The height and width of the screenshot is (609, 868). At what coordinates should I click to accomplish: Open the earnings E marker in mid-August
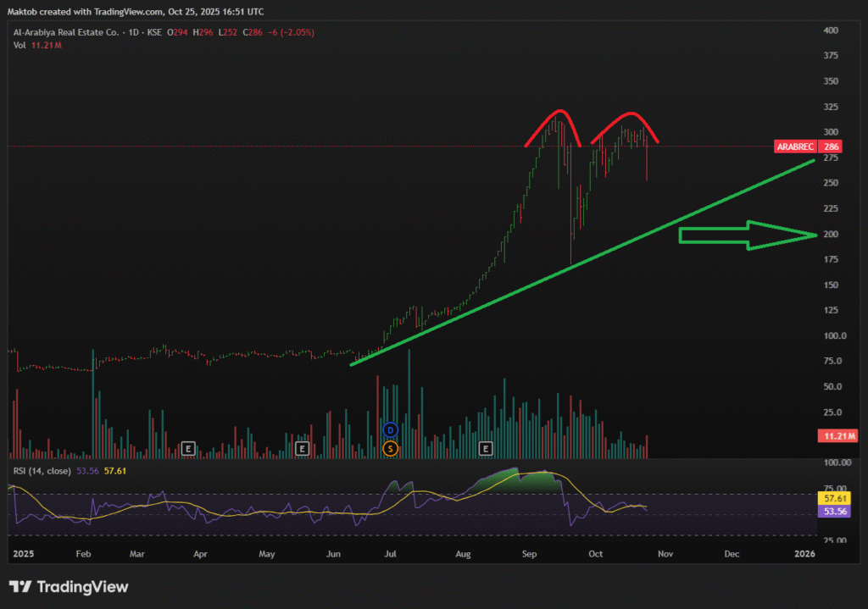(487, 447)
